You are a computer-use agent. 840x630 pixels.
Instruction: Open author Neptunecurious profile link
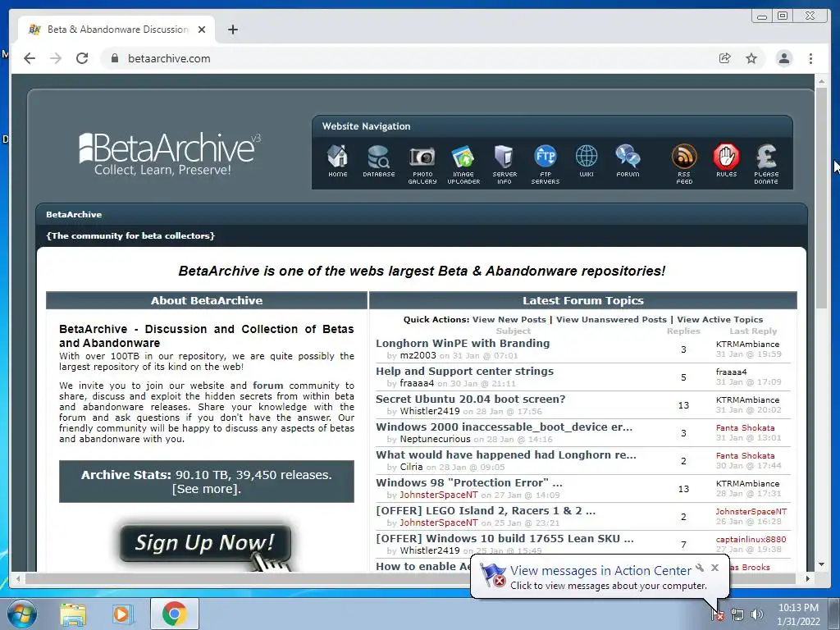[x=435, y=439]
